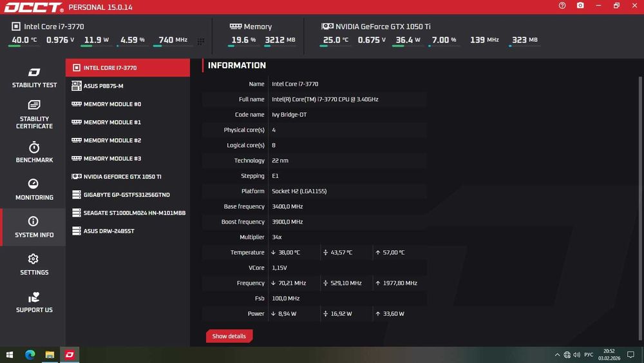Click the GPU voltage 0.675 V reading
The width and height of the screenshot is (644, 363).
(x=372, y=40)
